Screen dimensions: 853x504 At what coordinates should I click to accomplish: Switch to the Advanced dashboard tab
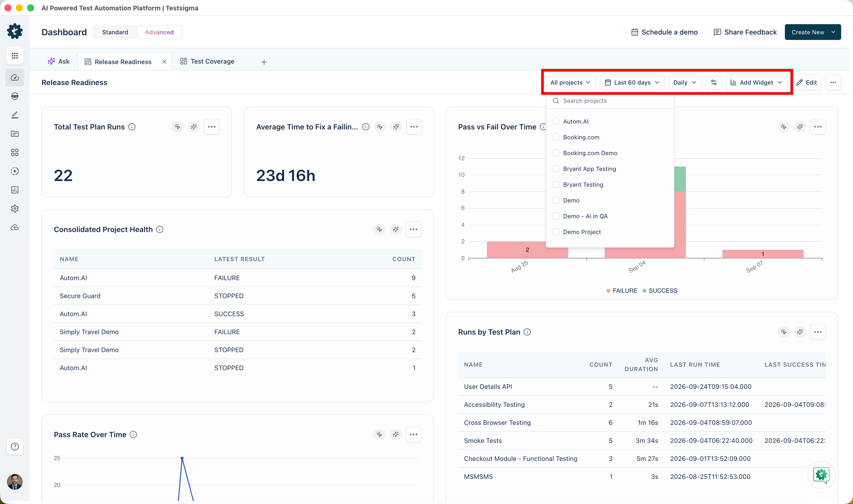159,32
